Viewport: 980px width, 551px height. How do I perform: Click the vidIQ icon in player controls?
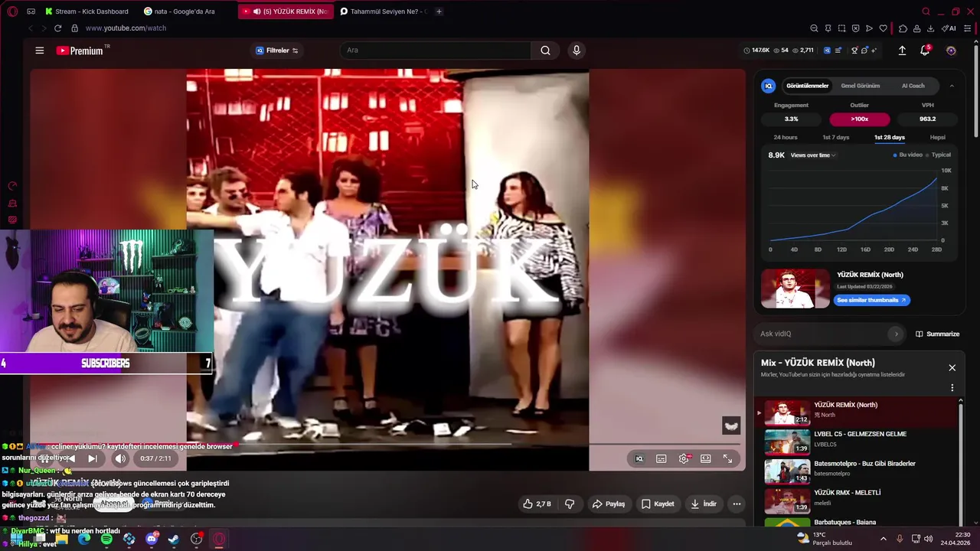(x=639, y=458)
